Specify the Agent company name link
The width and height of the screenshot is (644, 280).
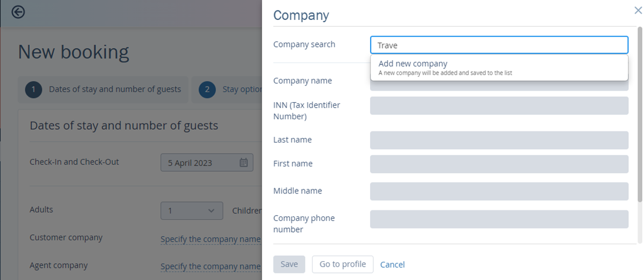click(210, 267)
